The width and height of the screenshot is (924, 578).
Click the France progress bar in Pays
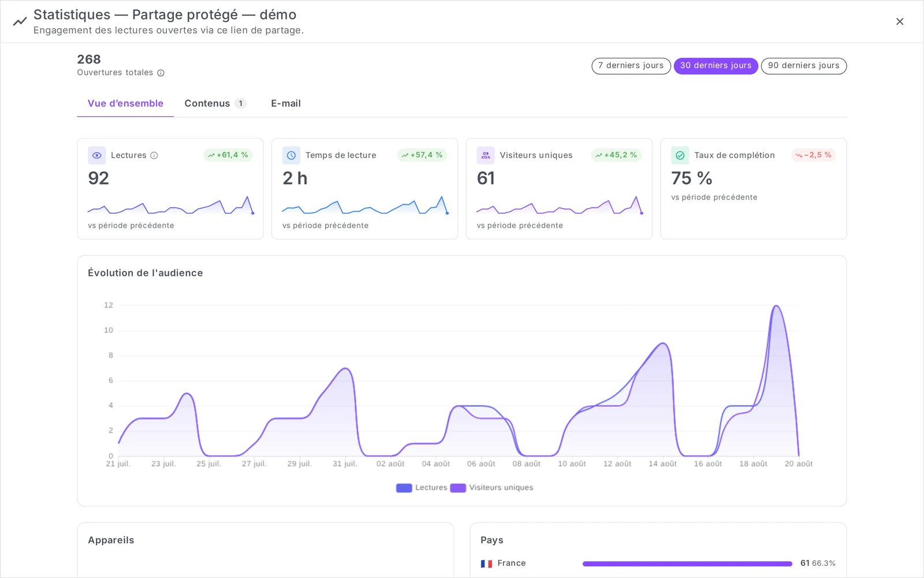point(687,564)
